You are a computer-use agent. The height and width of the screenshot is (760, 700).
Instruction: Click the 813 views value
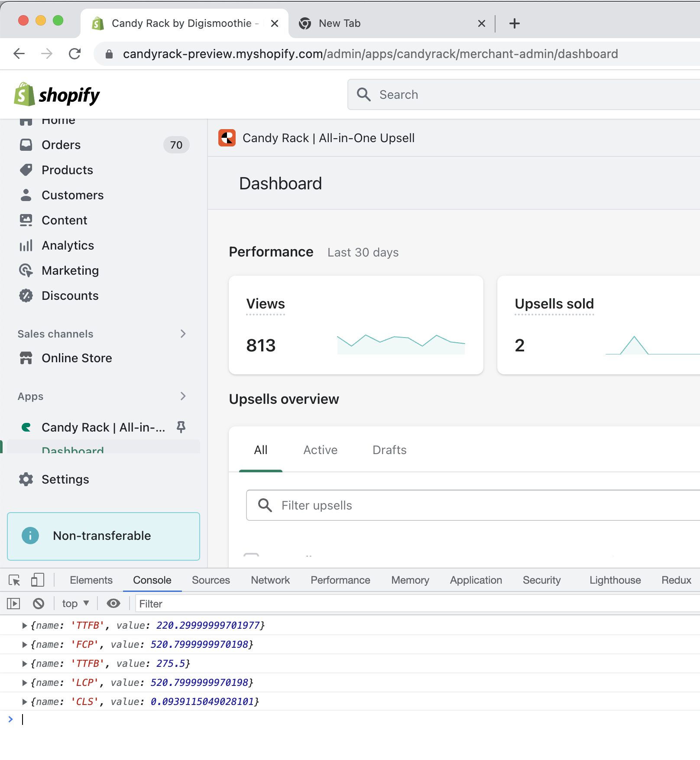pyautogui.click(x=261, y=345)
